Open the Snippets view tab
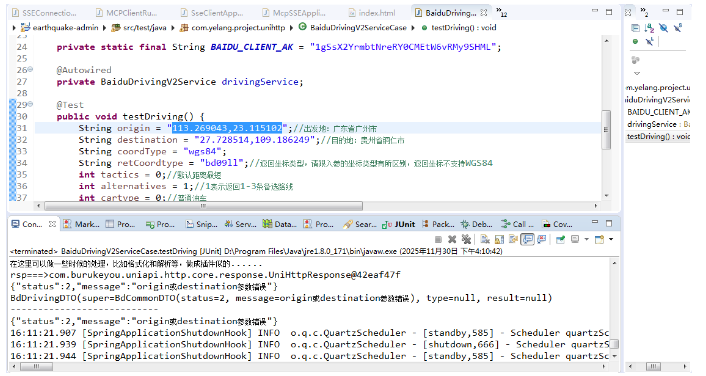 [x=201, y=224]
